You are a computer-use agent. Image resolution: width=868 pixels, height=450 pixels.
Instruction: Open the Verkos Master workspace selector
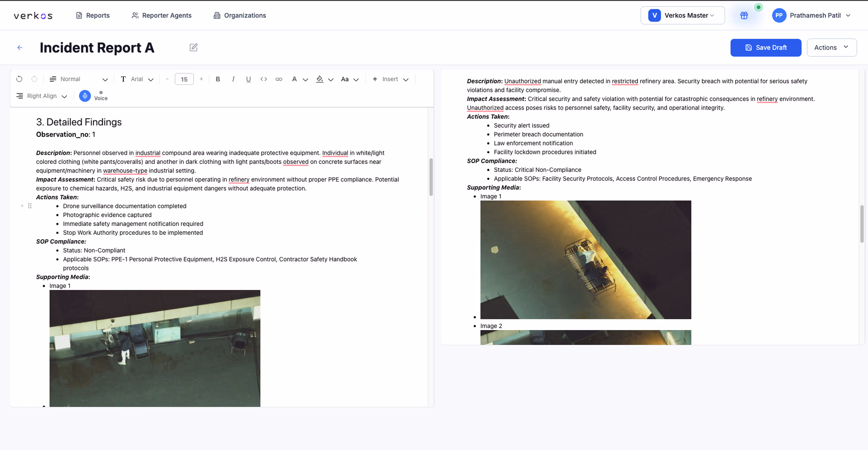[x=682, y=16]
